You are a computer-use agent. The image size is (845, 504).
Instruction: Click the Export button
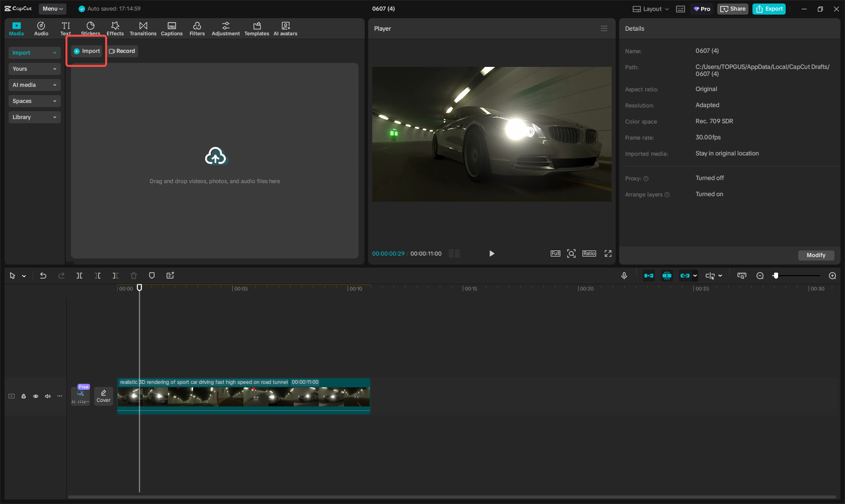(x=769, y=9)
